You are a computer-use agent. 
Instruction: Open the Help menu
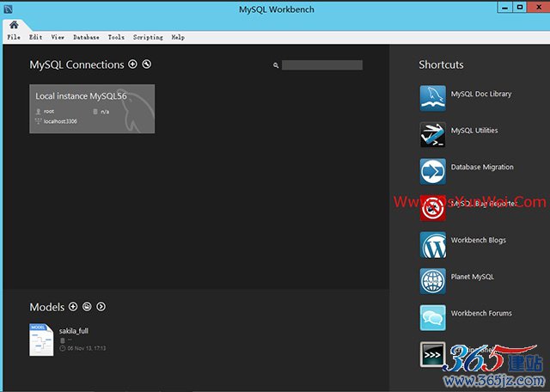178,37
